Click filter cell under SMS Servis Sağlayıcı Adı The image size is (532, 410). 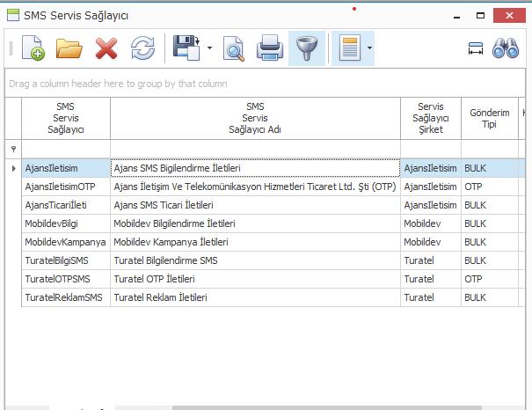pos(255,149)
